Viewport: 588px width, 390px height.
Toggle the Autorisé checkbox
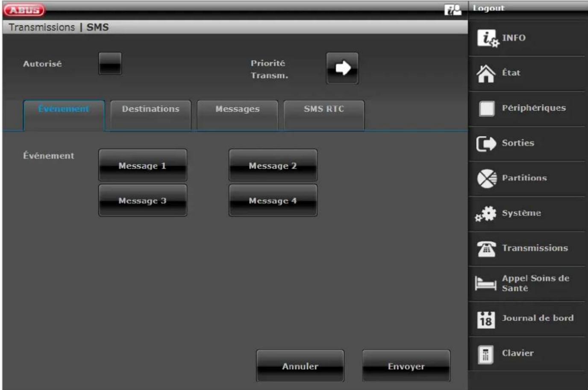[110, 64]
